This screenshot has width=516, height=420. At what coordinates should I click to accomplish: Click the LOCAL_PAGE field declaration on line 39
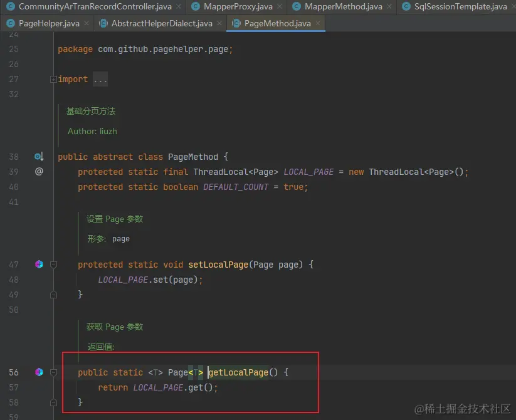click(x=308, y=172)
